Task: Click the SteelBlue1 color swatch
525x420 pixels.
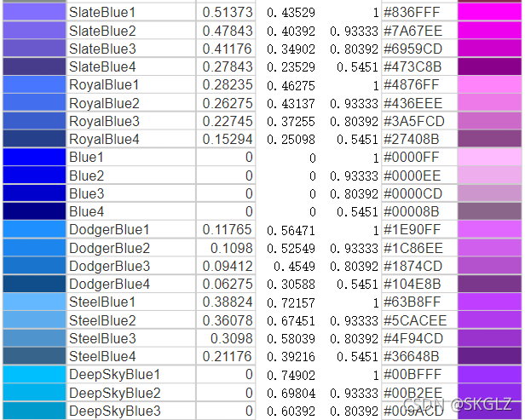Action: click(34, 302)
